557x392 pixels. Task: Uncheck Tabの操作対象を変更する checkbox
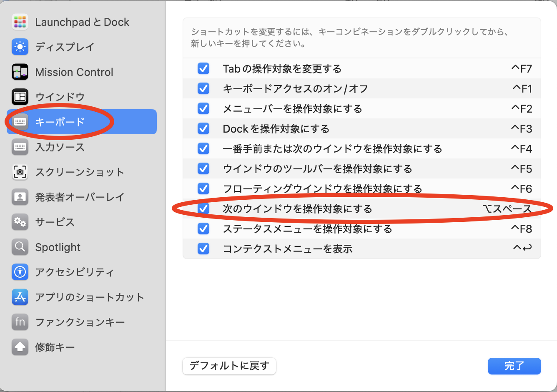click(203, 68)
